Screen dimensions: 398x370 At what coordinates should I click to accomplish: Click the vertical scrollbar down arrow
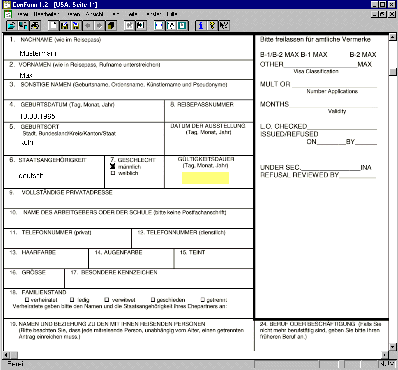coord(393,347)
